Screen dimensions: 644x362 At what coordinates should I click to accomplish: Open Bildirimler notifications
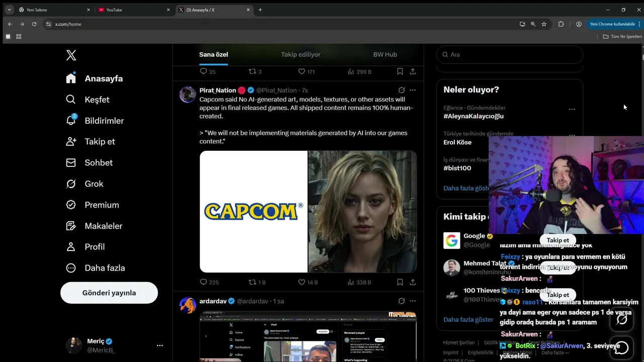(x=95, y=121)
